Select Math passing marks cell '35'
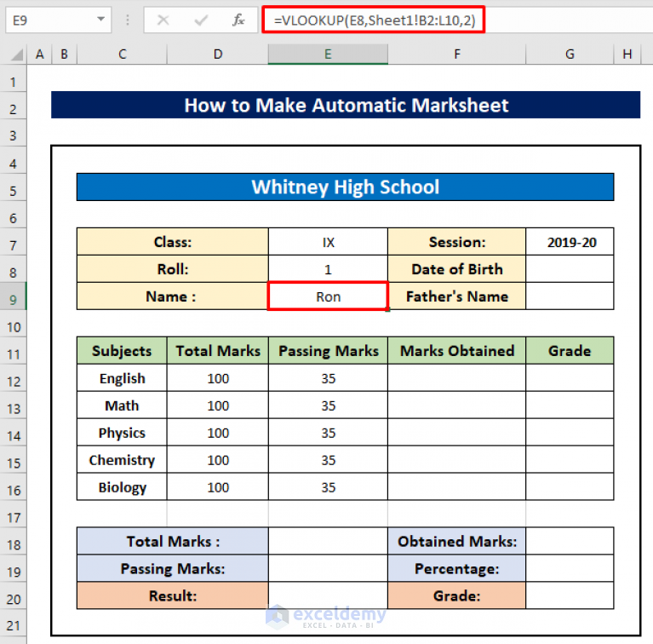653x644 pixels. pos(328,405)
